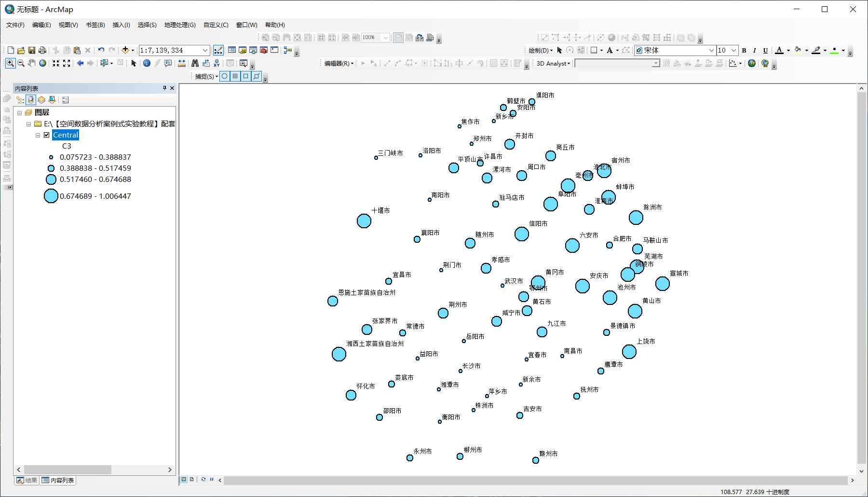Activate the Zoom In tool toggle
This screenshot has width=868, height=497.
(x=10, y=63)
